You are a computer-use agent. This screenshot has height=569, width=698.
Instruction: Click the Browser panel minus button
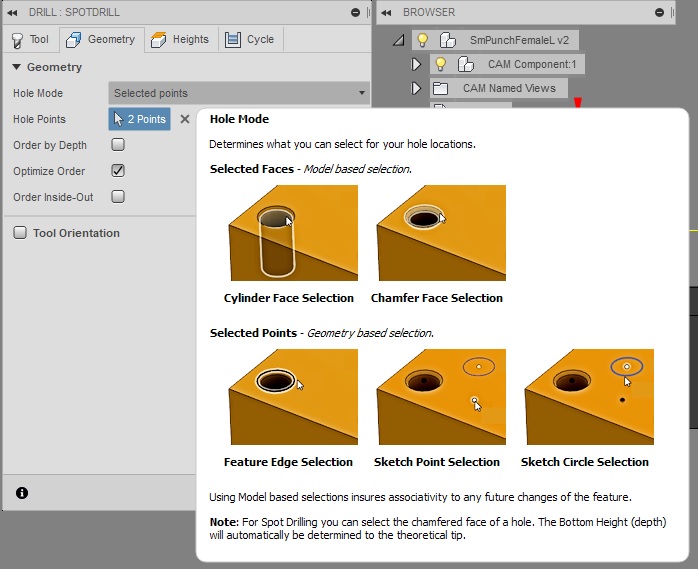click(660, 12)
